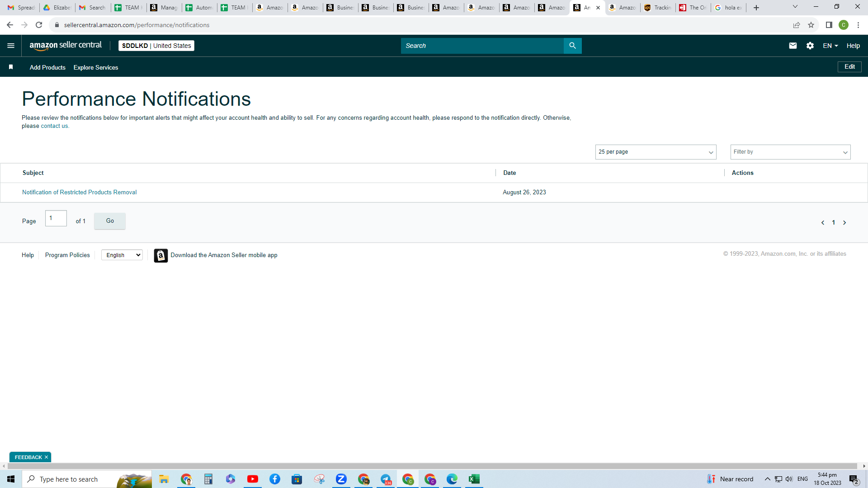This screenshot has width=868, height=488.
Task: Open a new browser tab
Action: (756, 8)
